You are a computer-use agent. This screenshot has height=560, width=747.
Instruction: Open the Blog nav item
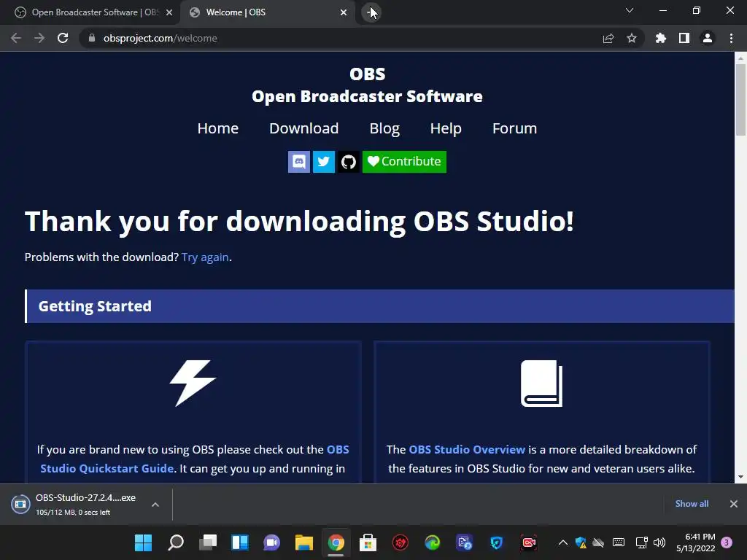[x=384, y=128]
